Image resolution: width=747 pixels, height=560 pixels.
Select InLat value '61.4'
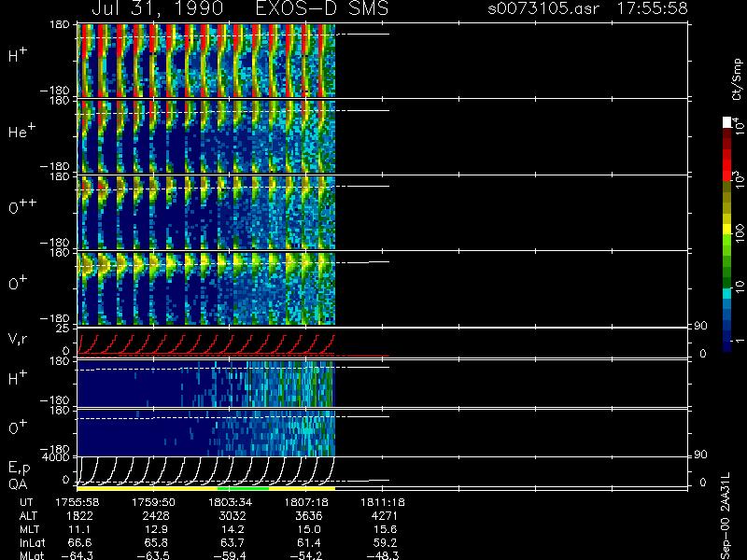tap(309, 543)
